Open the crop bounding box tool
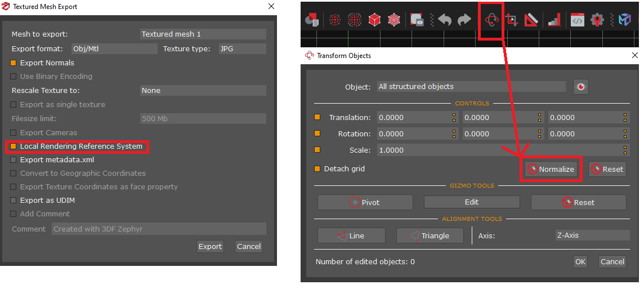644x289 pixels. tap(512, 20)
